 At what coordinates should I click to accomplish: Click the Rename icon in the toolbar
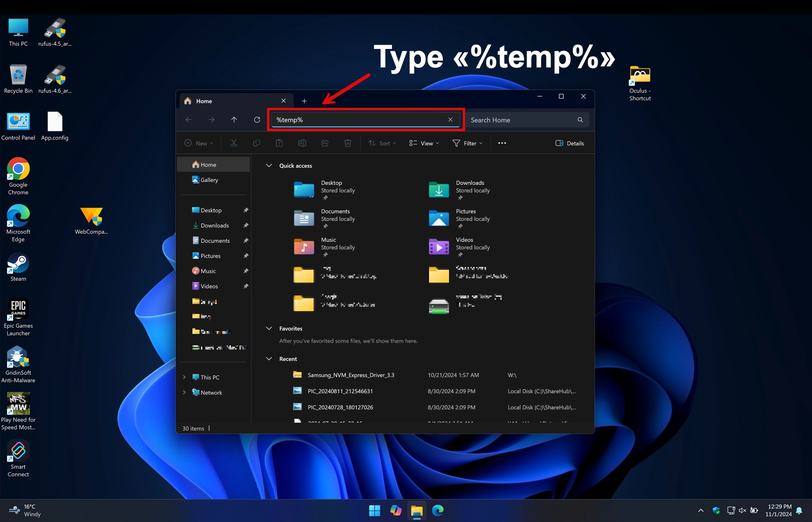[x=302, y=143]
